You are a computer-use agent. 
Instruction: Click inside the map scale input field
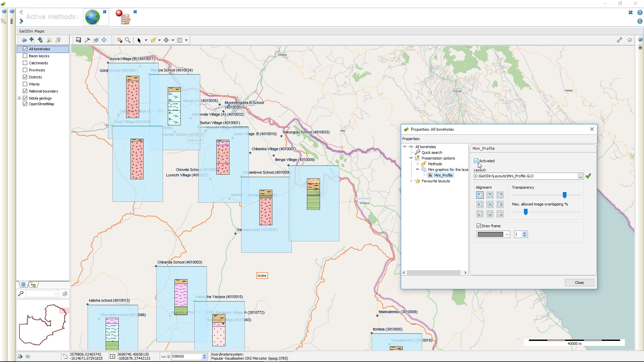tap(184, 356)
